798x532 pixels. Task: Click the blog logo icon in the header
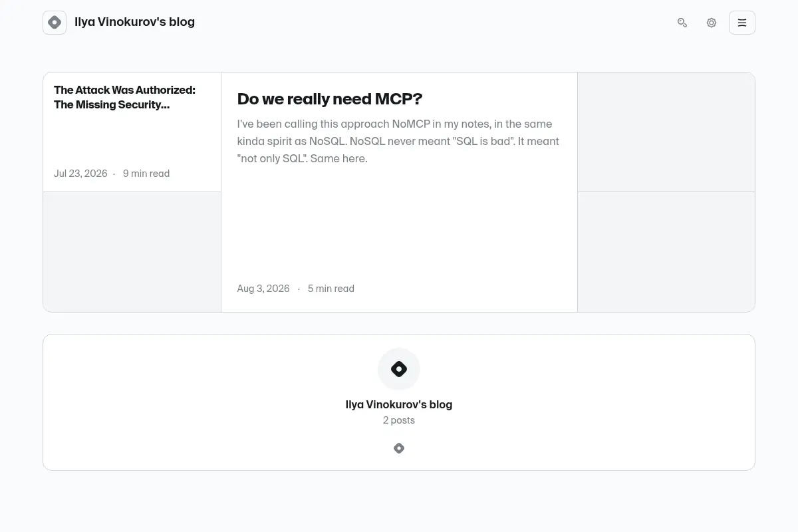pyautogui.click(x=55, y=23)
